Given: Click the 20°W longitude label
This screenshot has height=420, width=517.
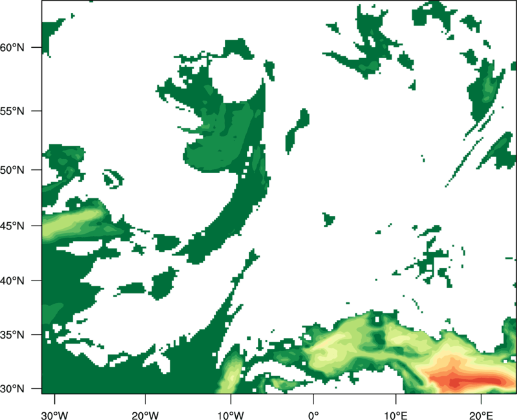Looking at the screenshot, I should pyautogui.click(x=145, y=415).
